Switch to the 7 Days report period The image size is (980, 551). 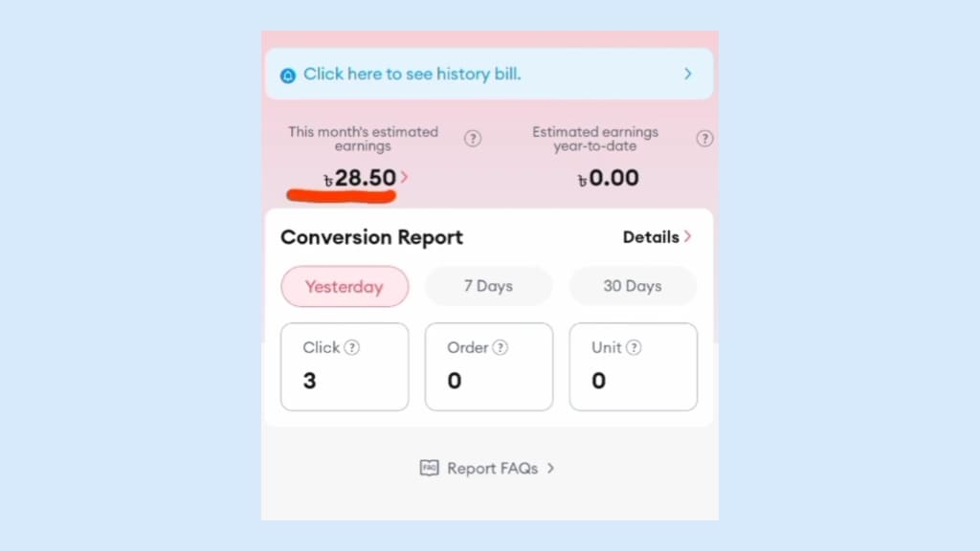coord(488,286)
